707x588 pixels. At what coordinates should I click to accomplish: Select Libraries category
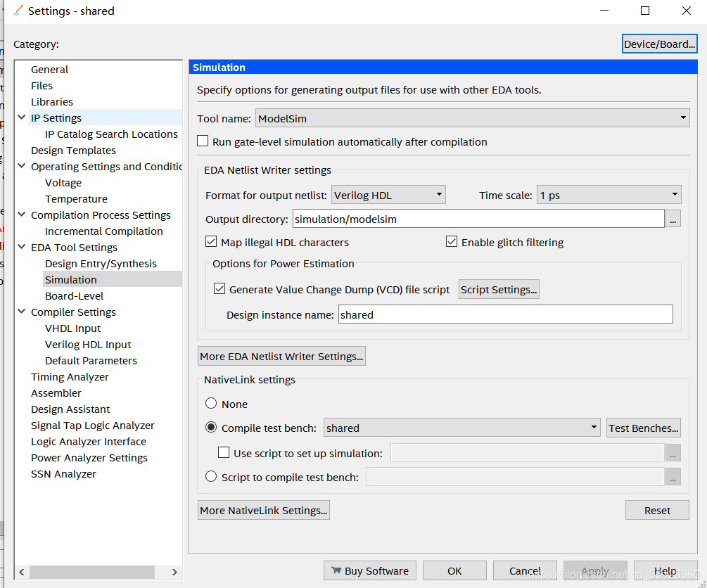(x=52, y=102)
